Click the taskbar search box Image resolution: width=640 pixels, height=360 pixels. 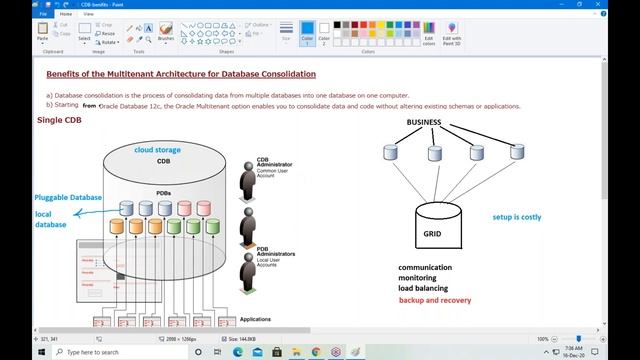pyautogui.click(x=120, y=352)
